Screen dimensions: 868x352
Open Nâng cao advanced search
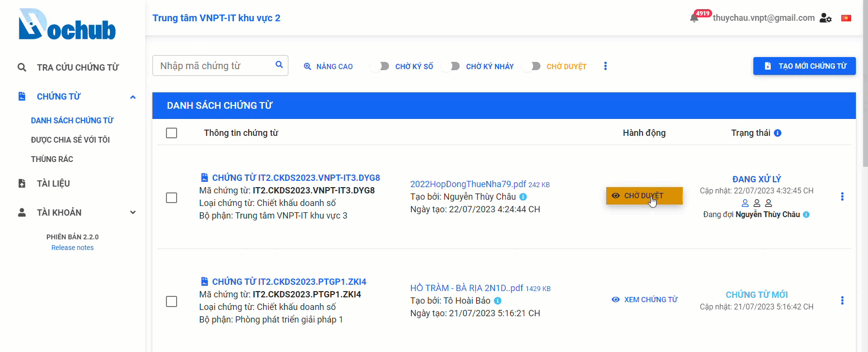[x=328, y=66]
